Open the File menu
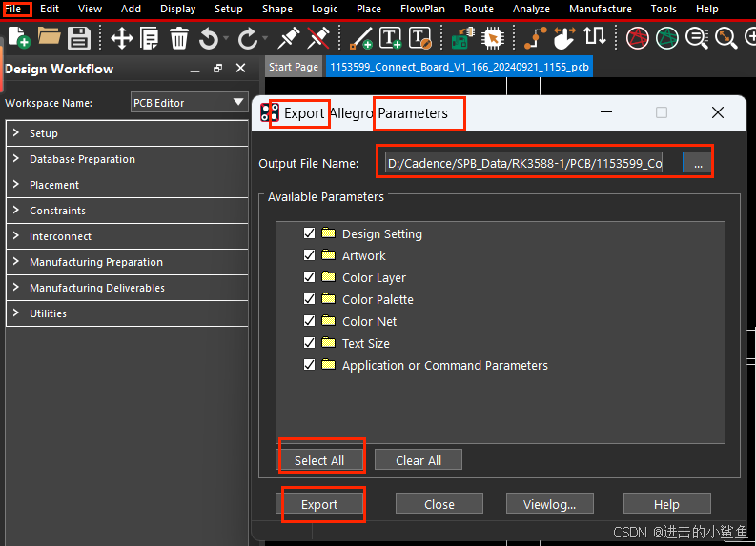The height and width of the screenshot is (546, 756). click(x=13, y=9)
